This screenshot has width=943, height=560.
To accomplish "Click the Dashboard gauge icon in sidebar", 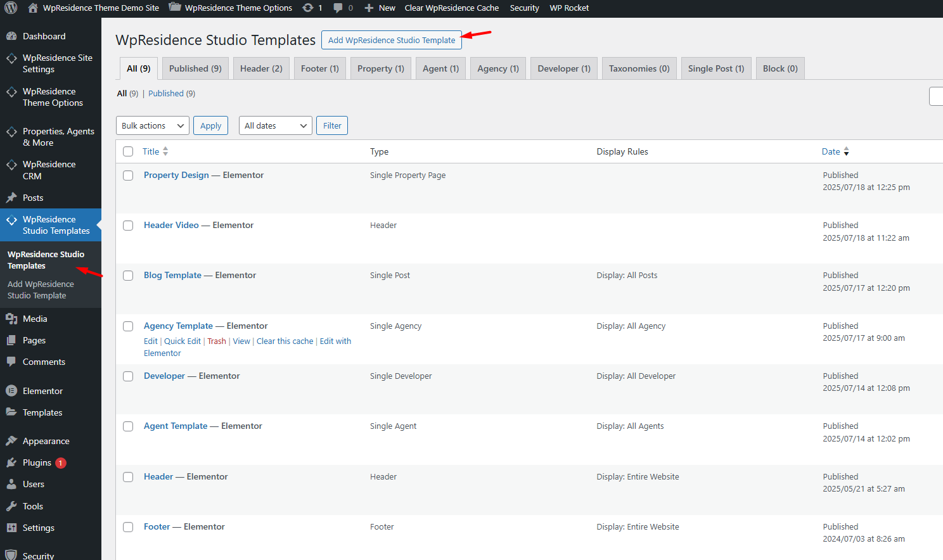I will point(11,36).
